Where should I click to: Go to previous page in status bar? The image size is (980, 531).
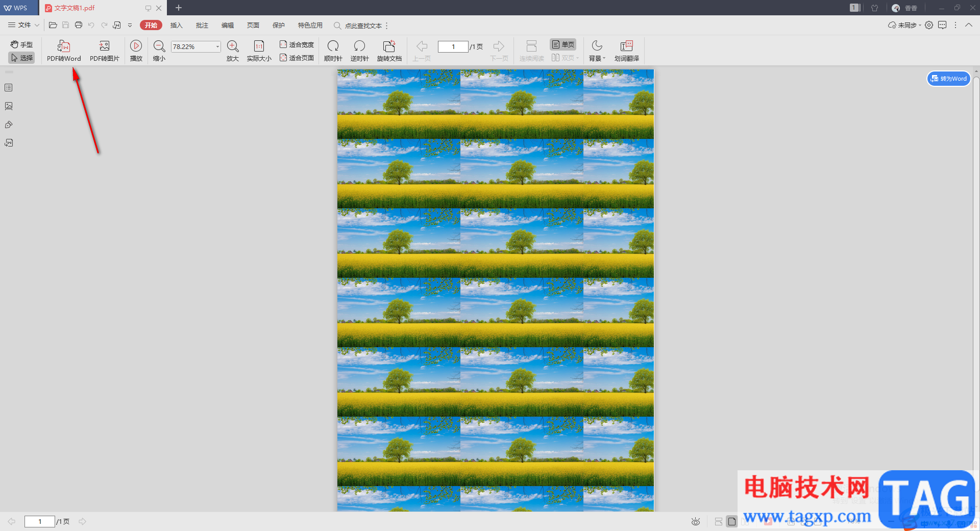12,521
